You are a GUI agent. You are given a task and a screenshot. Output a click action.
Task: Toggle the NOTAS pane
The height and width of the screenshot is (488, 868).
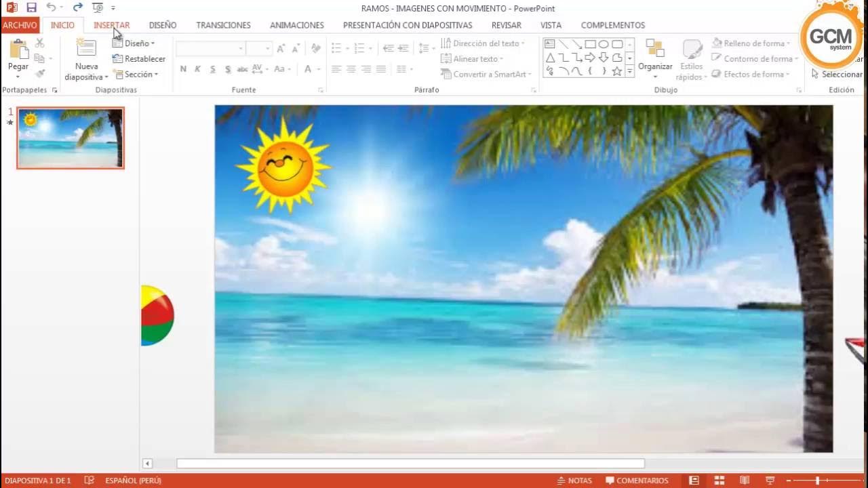point(574,480)
